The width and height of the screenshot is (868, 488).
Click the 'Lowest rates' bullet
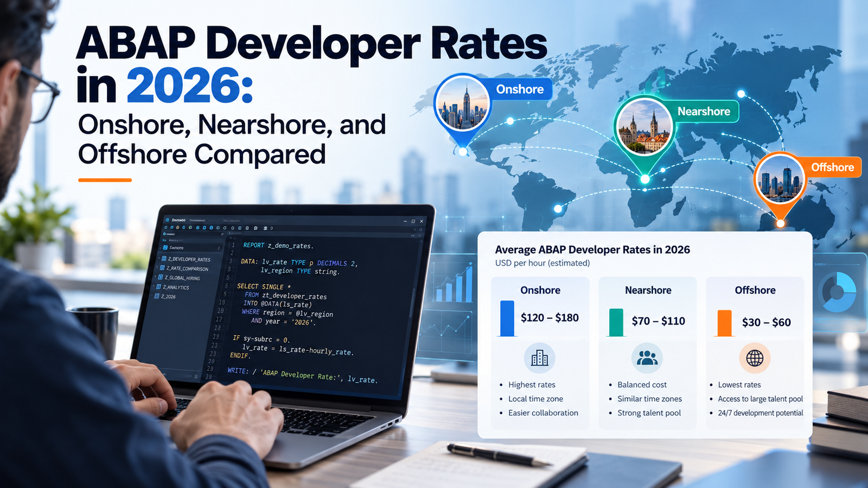[x=739, y=384]
